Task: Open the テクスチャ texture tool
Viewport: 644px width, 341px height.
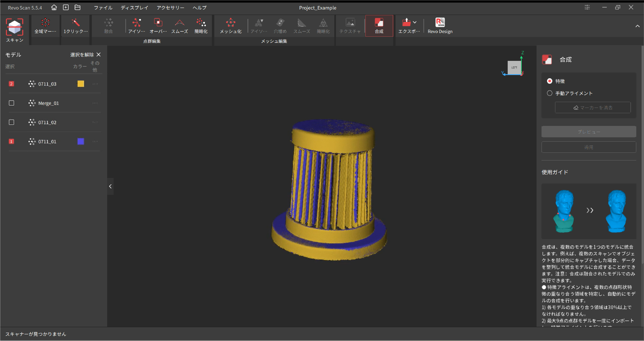Action: click(350, 25)
